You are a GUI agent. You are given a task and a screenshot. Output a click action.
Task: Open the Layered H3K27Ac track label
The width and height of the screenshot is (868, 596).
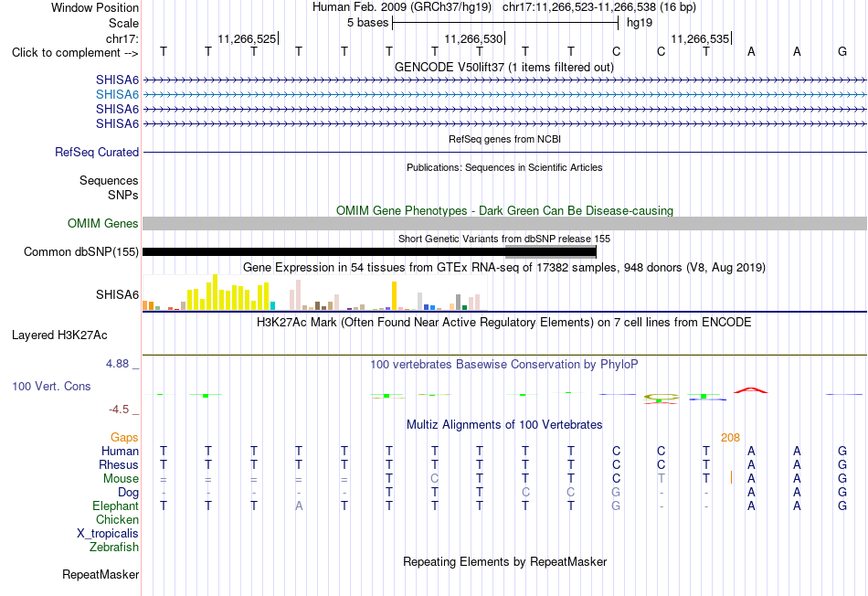coord(59,335)
